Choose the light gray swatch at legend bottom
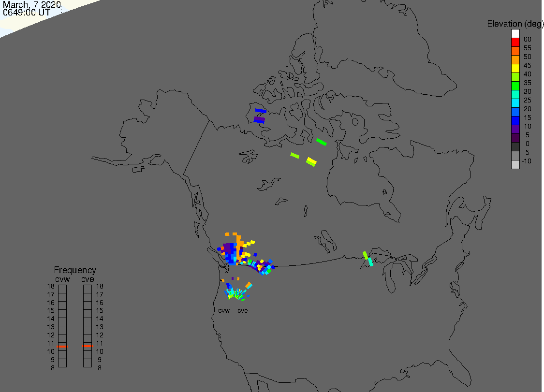 515,164
